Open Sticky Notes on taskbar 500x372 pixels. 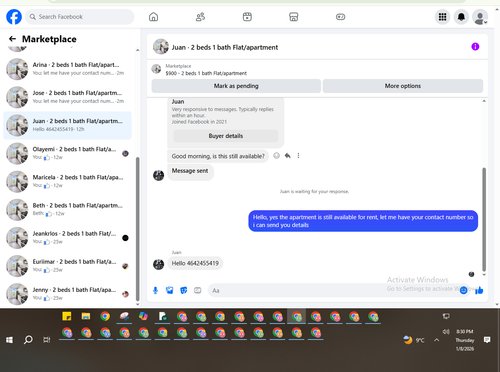(x=67, y=316)
